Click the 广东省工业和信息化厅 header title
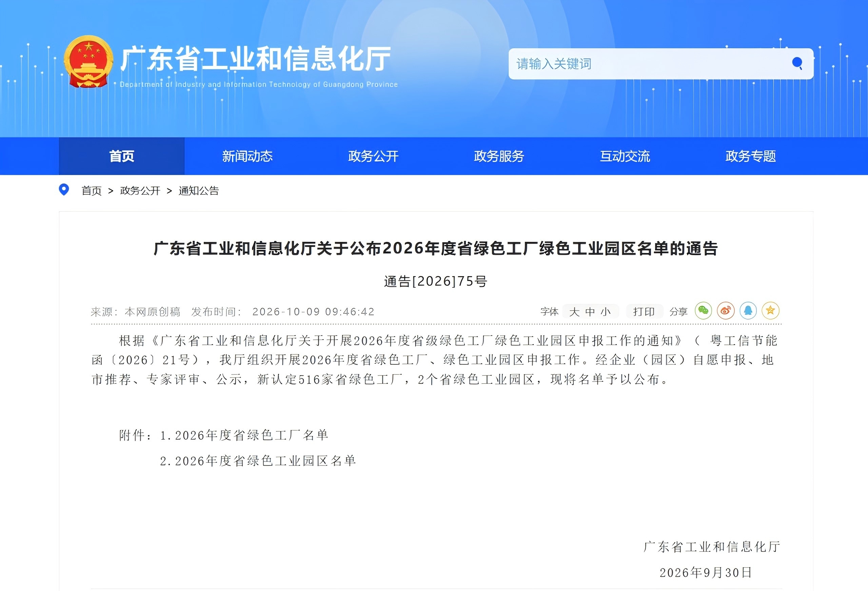Image resolution: width=868 pixels, height=591 pixels. (x=256, y=59)
